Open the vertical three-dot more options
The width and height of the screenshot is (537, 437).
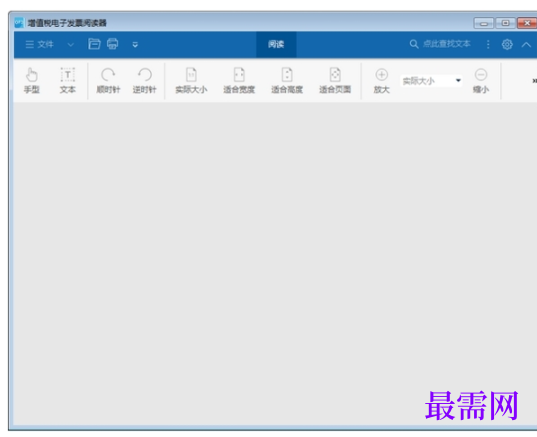[x=488, y=44]
